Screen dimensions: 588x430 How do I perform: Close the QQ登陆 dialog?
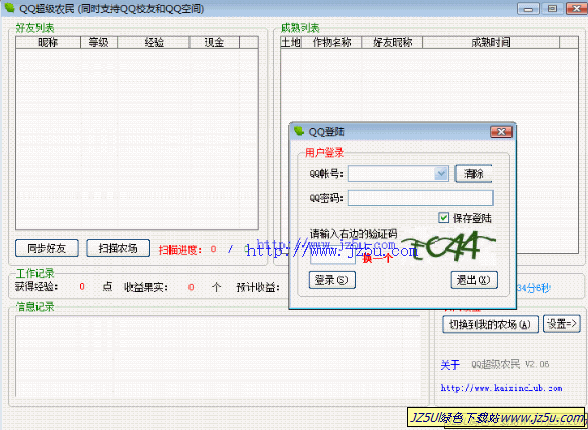(501, 132)
